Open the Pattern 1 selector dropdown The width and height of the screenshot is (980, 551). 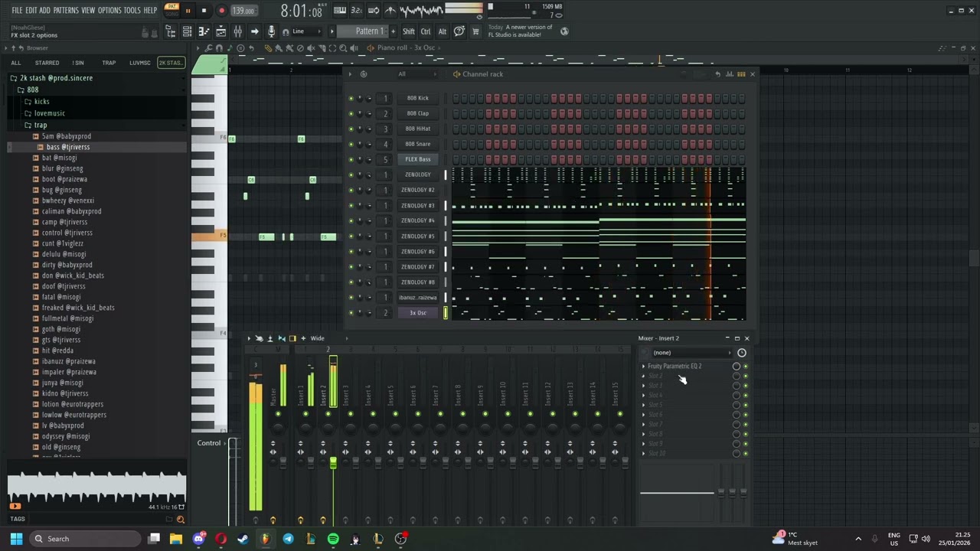[369, 31]
